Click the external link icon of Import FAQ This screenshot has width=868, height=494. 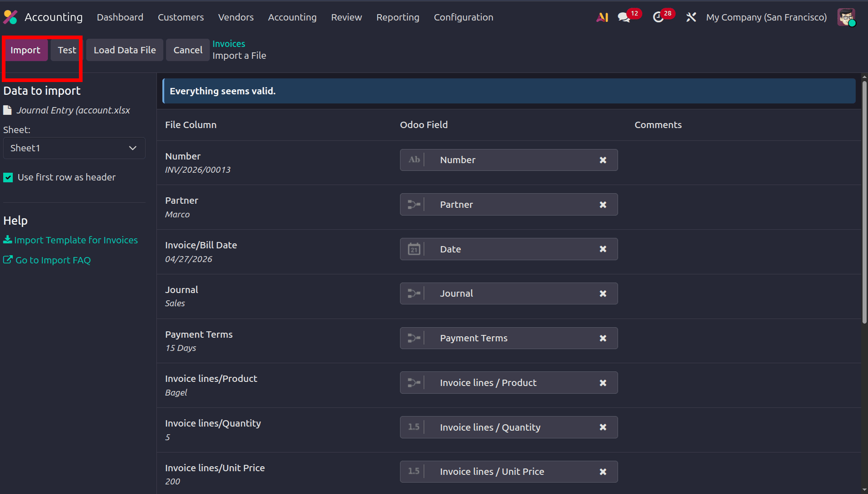tap(8, 259)
